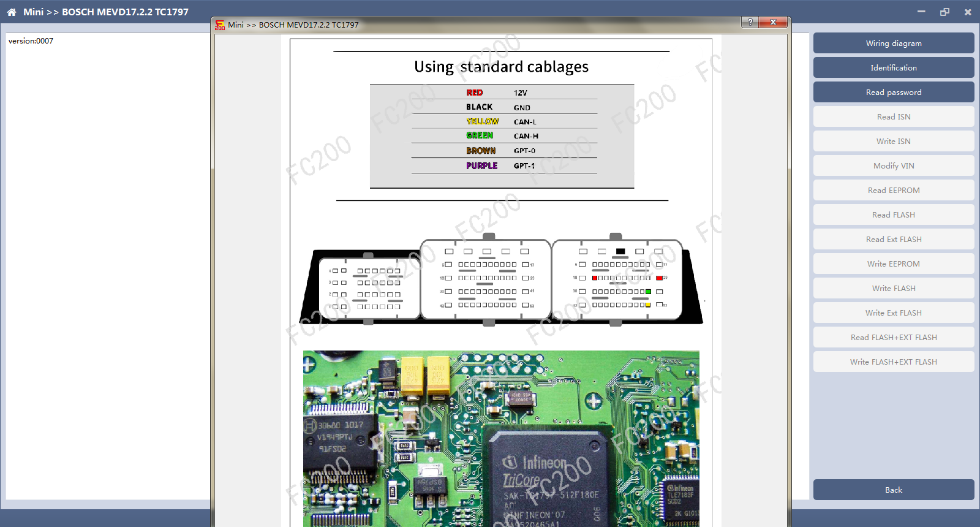The height and width of the screenshot is (527, 980).
Task: Go Back to previous screen
Action: click(x=894, y=490)
